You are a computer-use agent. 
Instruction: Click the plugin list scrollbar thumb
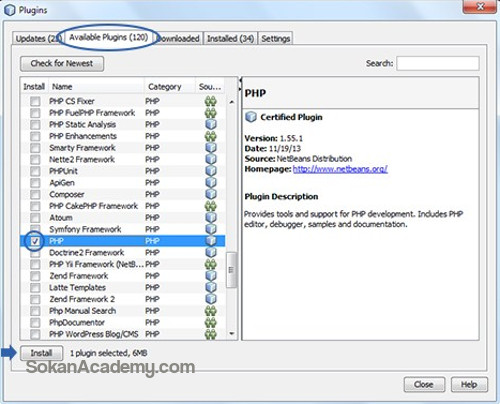(232, 270)
